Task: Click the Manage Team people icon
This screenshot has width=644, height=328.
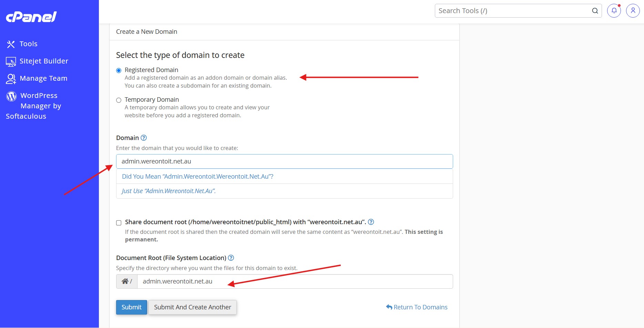Action: pyautogui.click(x=11, y=79)
